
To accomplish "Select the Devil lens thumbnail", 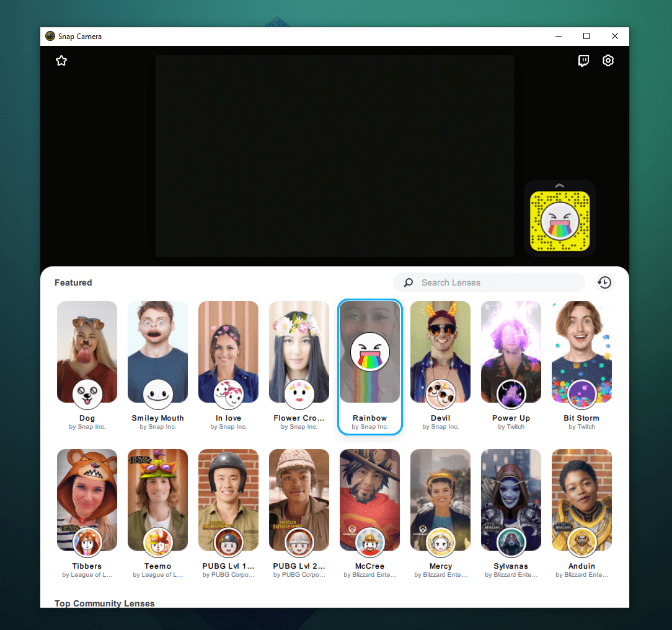I will (441, 352).
